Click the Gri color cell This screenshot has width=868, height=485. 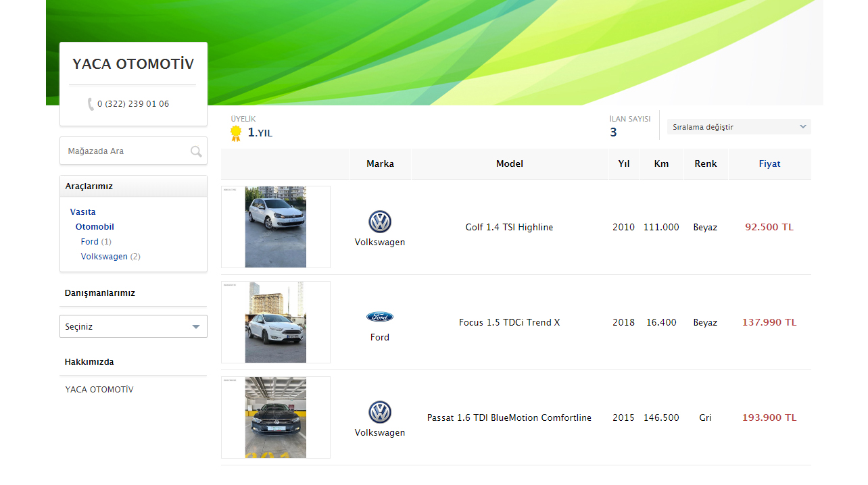pyautogui.click(x=706, y=418)
